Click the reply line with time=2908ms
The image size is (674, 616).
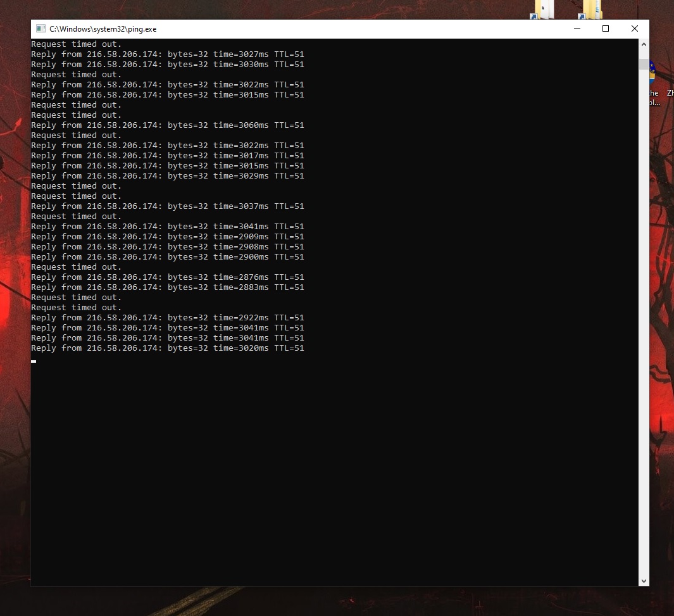coord(168,247)
